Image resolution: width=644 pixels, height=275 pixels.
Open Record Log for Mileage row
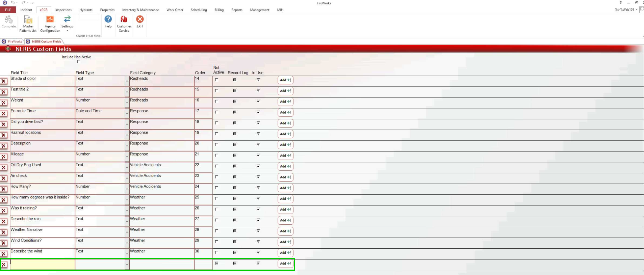[234, 156]
